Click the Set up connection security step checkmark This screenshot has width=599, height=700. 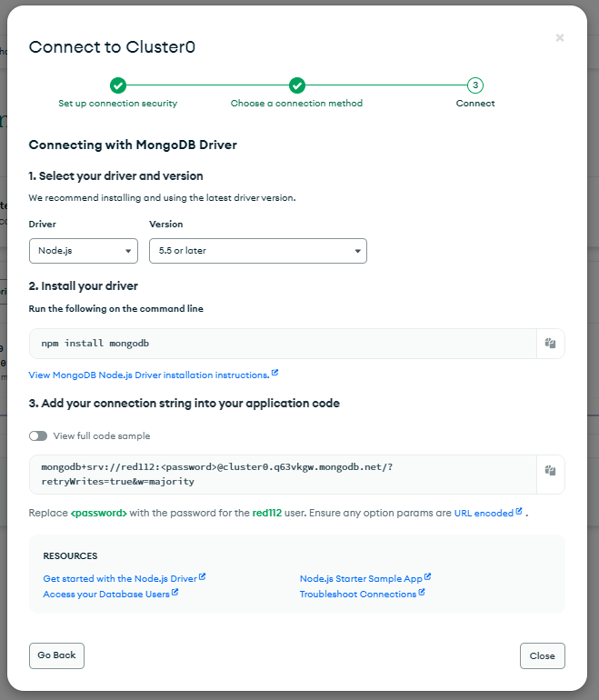(118, 85)
